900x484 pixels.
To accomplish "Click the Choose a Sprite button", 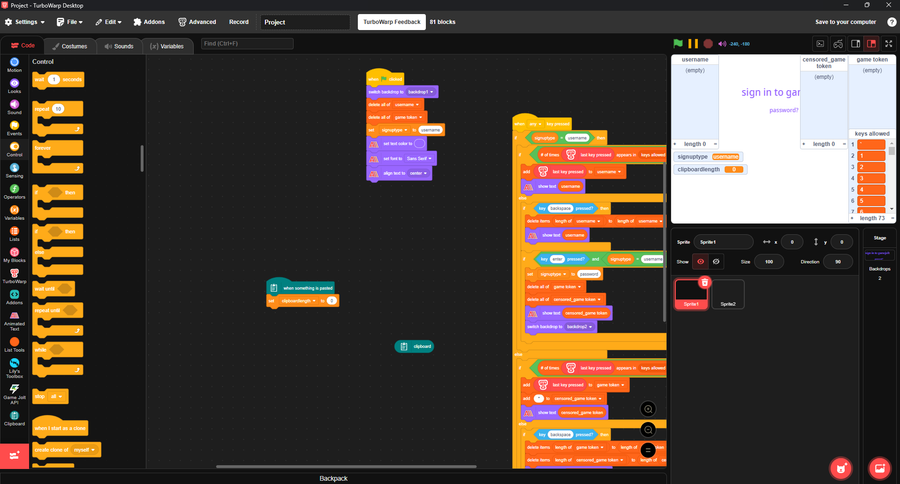I will click(841, 468).
